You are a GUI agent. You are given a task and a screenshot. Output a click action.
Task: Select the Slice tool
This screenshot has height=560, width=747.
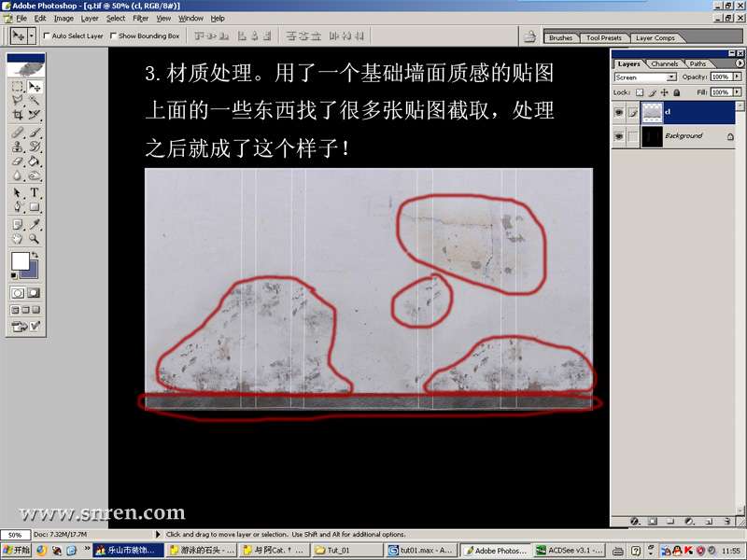pyautogui.click(x=35, y=115)
